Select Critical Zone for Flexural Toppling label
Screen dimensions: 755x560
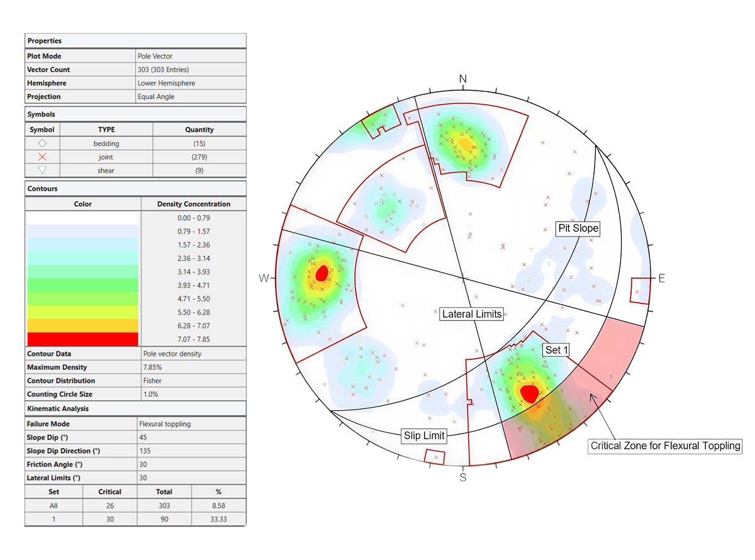[x=665, y=446]
